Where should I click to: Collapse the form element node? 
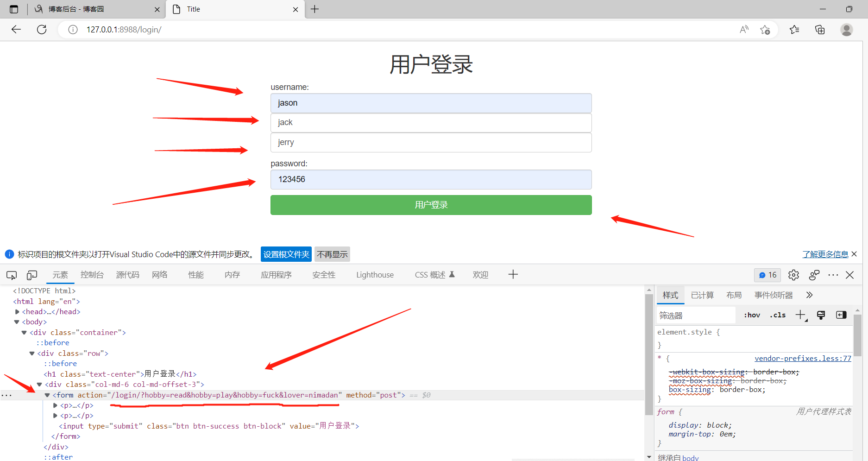pyautogui.click(x=47, y=395)
